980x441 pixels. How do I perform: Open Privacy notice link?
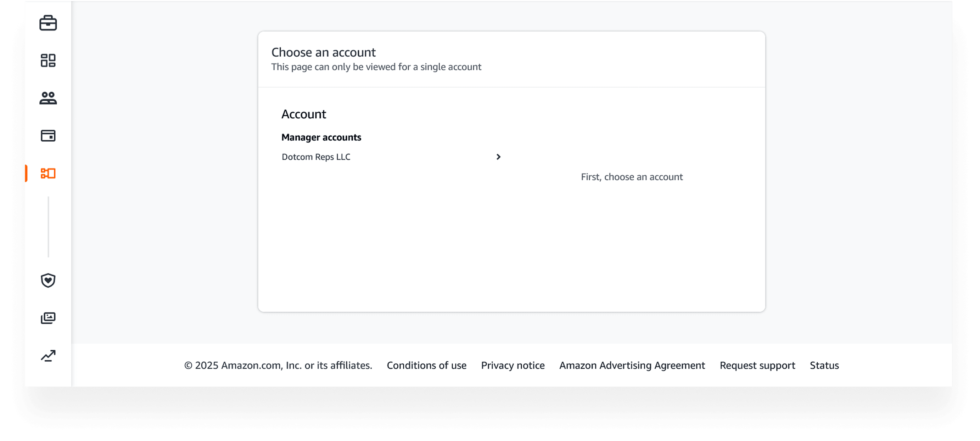513,365
